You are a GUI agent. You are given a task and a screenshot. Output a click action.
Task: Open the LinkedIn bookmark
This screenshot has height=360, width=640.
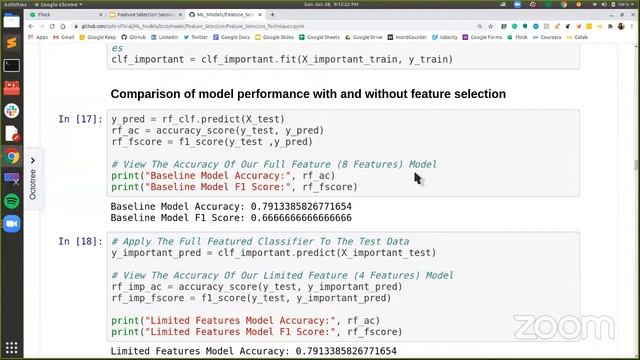click(x=165, y=37)
